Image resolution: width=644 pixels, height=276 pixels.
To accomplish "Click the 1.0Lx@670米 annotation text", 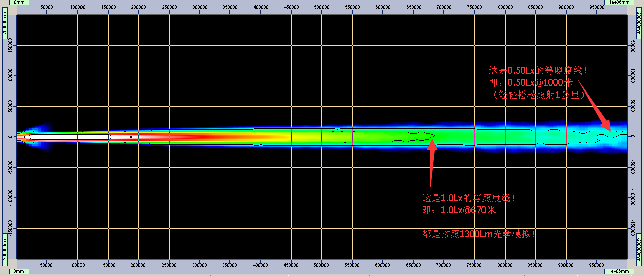I will [x=458, y=210].
